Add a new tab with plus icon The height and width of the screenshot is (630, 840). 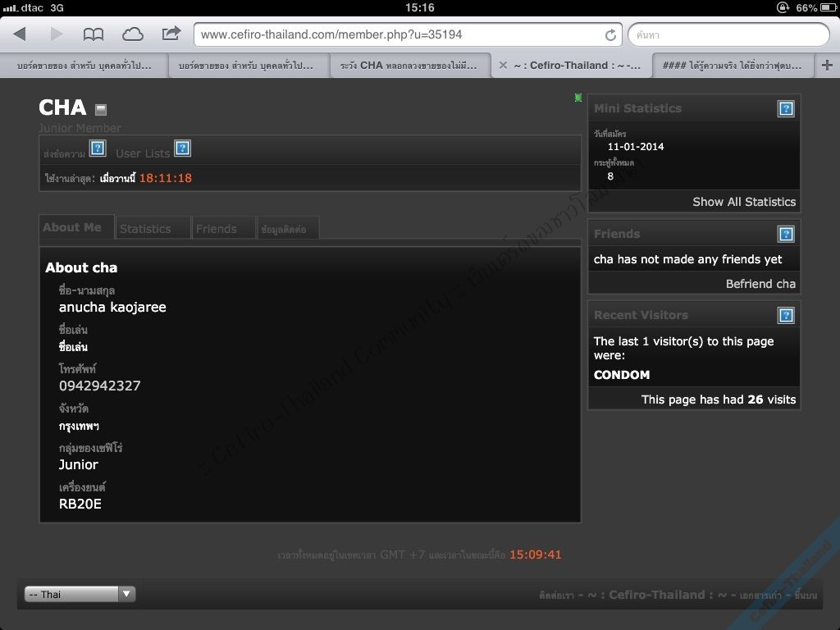[827, 66]
